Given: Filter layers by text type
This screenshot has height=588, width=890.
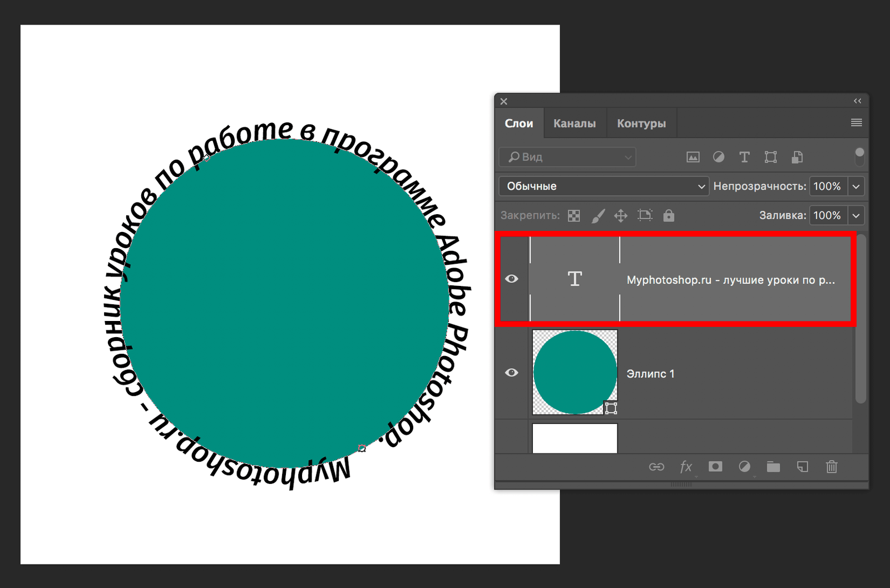Looking at the screenshot, I should [x=744, y=157].
